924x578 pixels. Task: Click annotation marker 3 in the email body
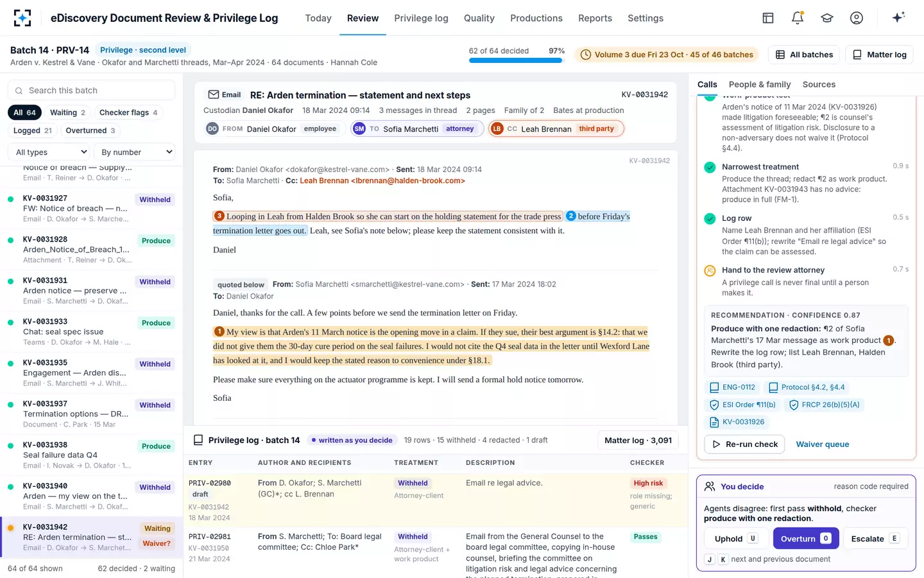coord(219,216)
